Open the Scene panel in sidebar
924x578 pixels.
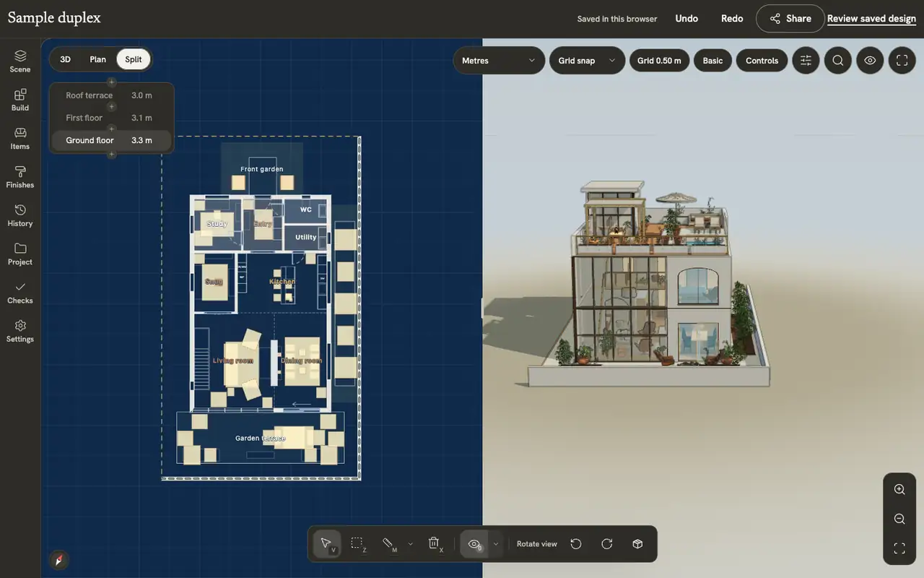coord(20,61)
